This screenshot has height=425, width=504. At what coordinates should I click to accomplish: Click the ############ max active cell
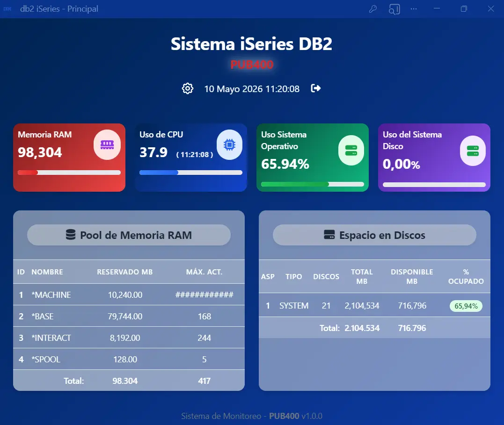(204, 295)
